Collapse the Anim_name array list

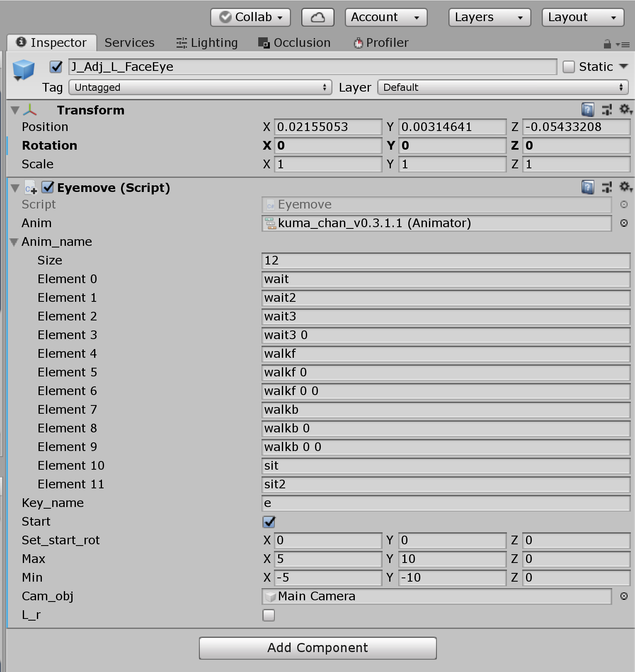[15, 242]
